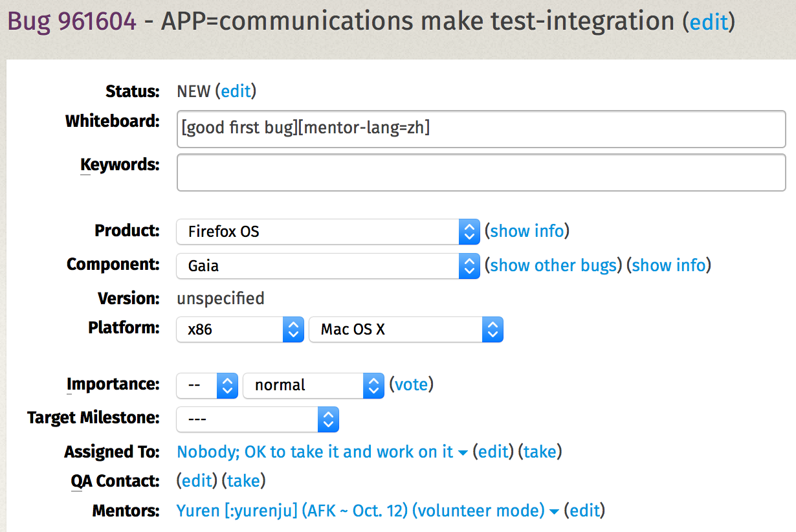The image size is (796, 532).
Task: Click the QA Contact field label
Action: [115, 482]
